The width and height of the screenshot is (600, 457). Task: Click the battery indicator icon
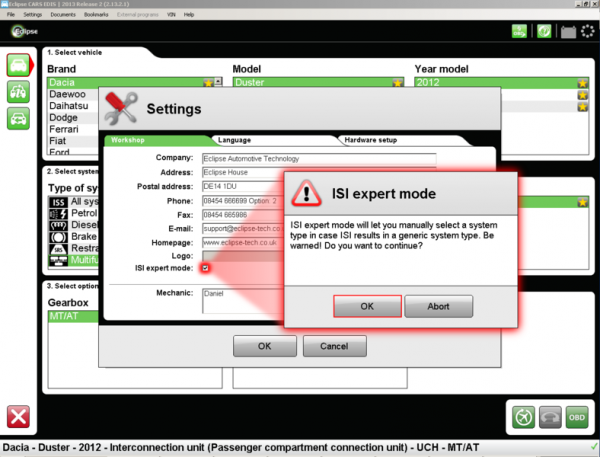[x=568, y=32]
